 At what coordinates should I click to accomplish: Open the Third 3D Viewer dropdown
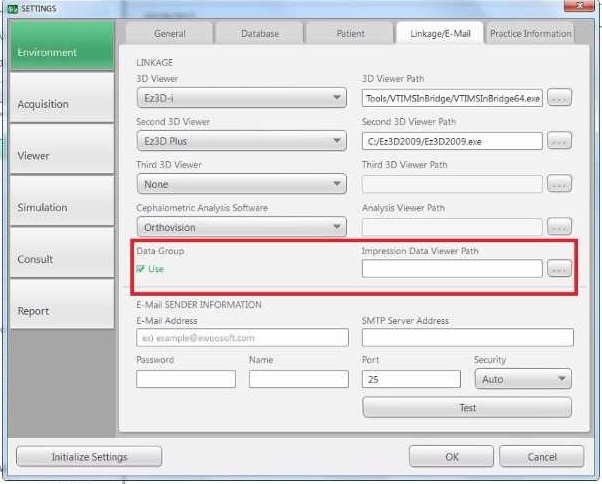[242, 184]
